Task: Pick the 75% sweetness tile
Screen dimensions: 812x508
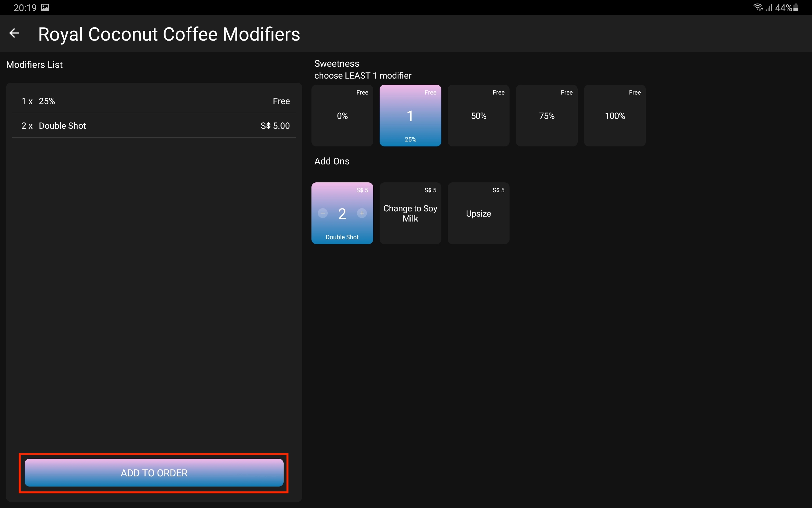Action: coord(547,116)
